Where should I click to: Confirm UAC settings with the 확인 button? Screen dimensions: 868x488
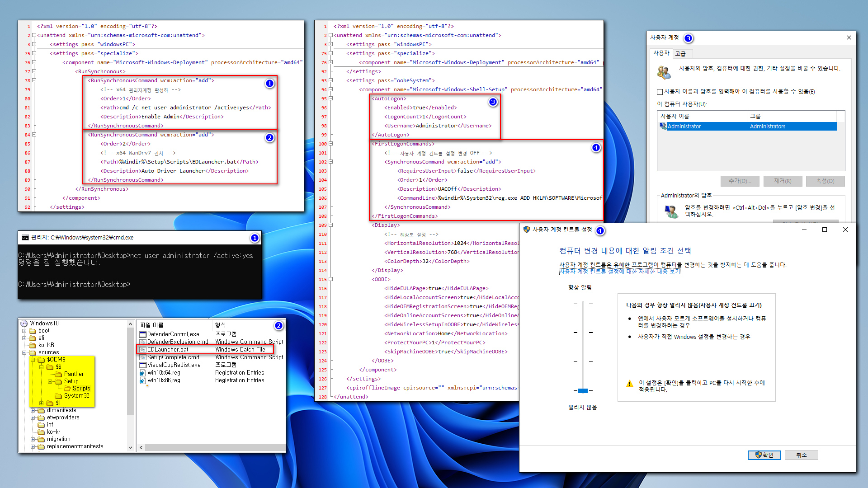pyautogui.click(x=764, y=455)
